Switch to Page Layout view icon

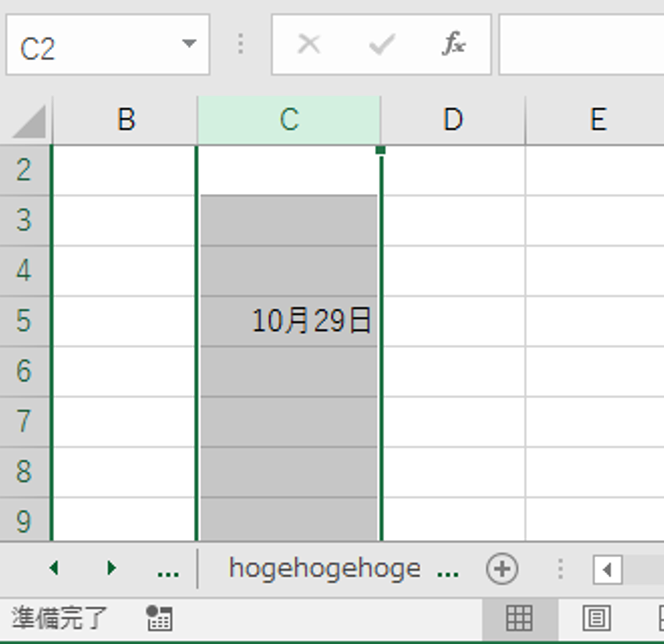click(596, 618)
